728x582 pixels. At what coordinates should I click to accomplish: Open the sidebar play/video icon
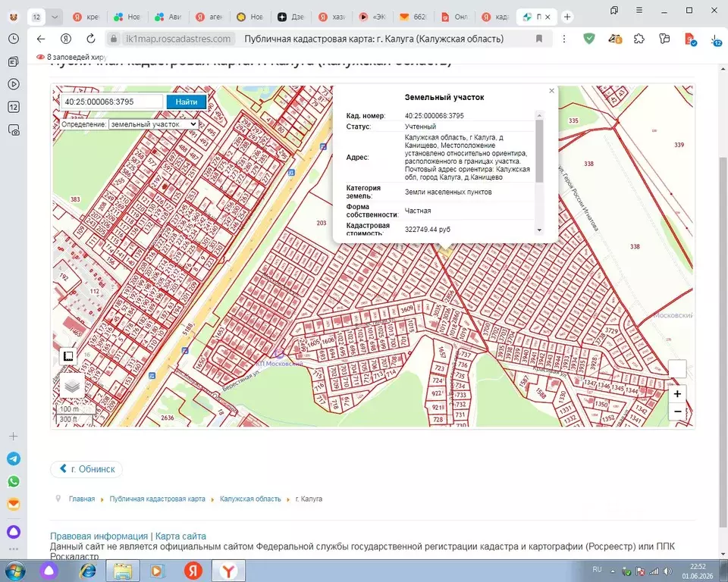point(14,84)
